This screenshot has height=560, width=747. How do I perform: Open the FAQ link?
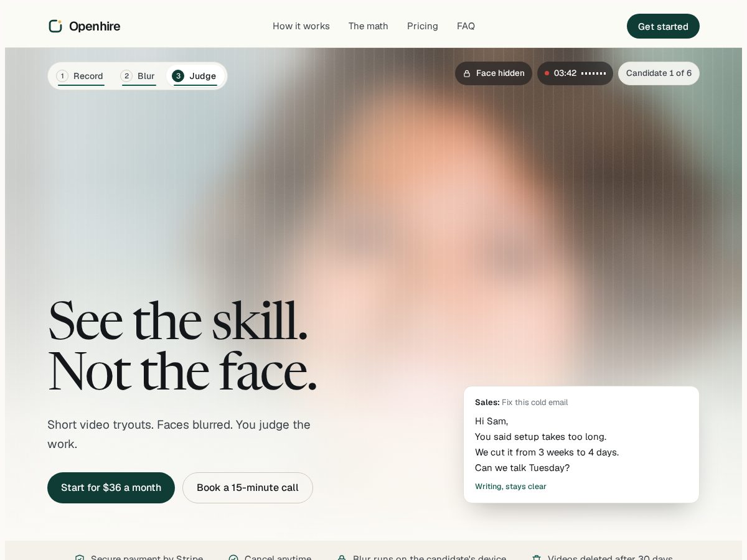[x=466, y=26]
